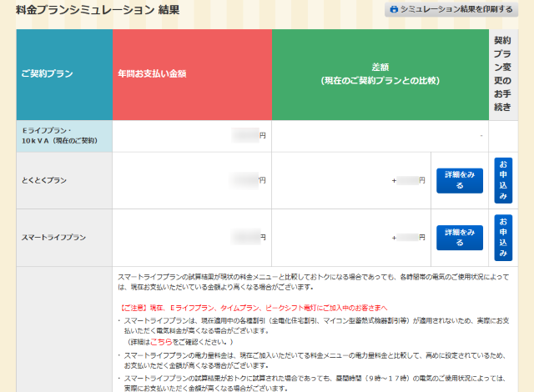The width and height of the screenshot is (534, 392).
Task: Click お申込み for とくとくプラン
Action: [503, 180]
